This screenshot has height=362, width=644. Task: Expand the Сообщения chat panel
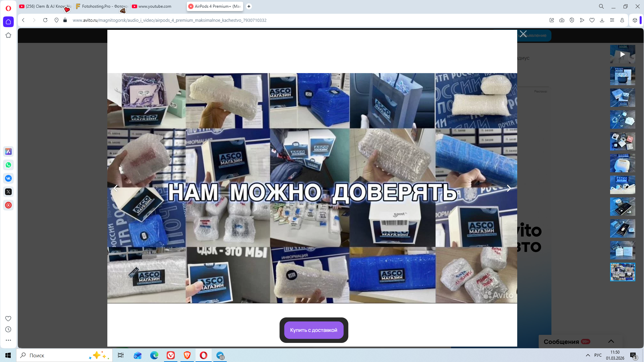point(611,341)
